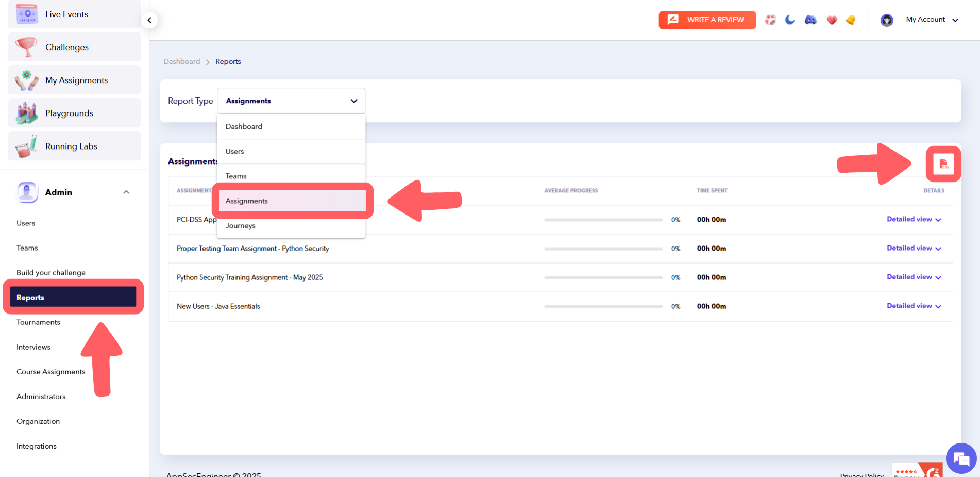Open the chat widget bubble at bottom right

pos(961,458)
